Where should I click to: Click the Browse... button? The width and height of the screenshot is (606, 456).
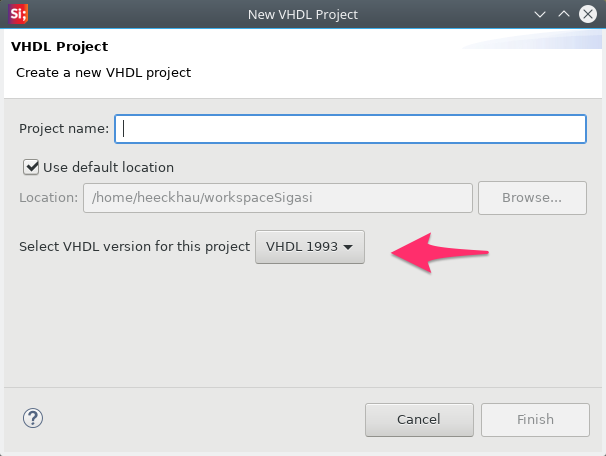pos(532,198)
